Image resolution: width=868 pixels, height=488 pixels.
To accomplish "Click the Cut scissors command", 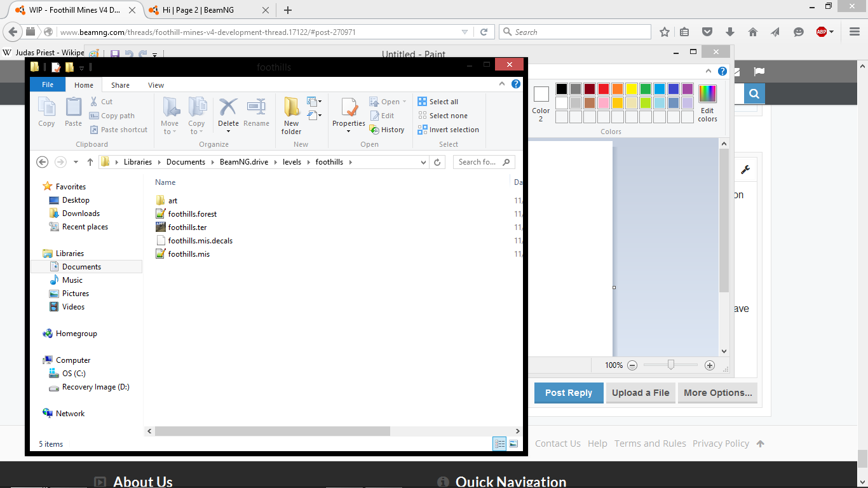I will 101,102.
